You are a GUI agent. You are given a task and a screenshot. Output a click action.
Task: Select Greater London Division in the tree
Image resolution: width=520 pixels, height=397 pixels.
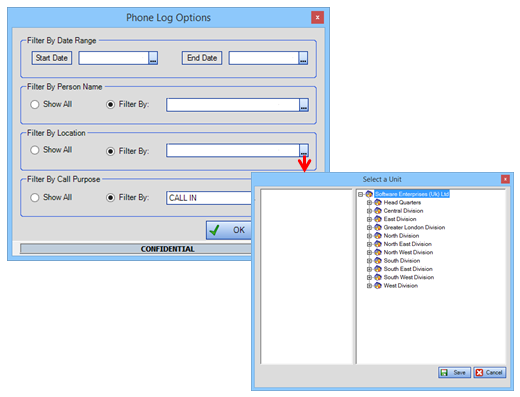pyautogui.click(x=414, y=227)
